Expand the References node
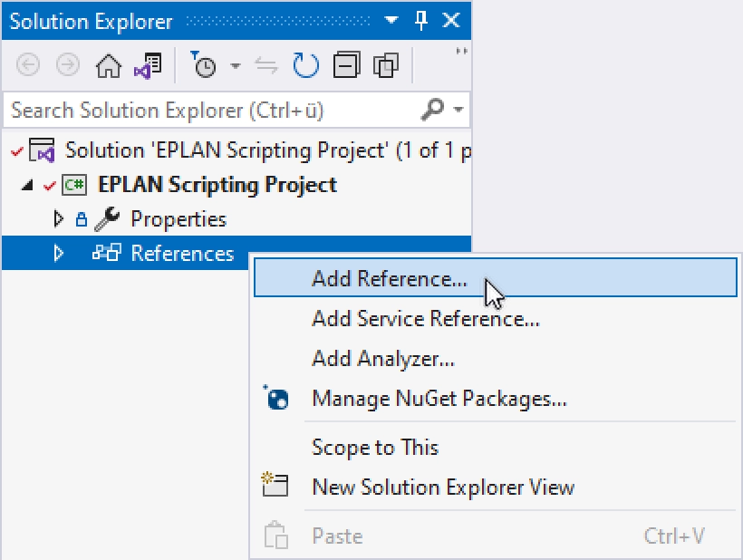Viewport: 743px width, 560px height. tap(58, 253)
